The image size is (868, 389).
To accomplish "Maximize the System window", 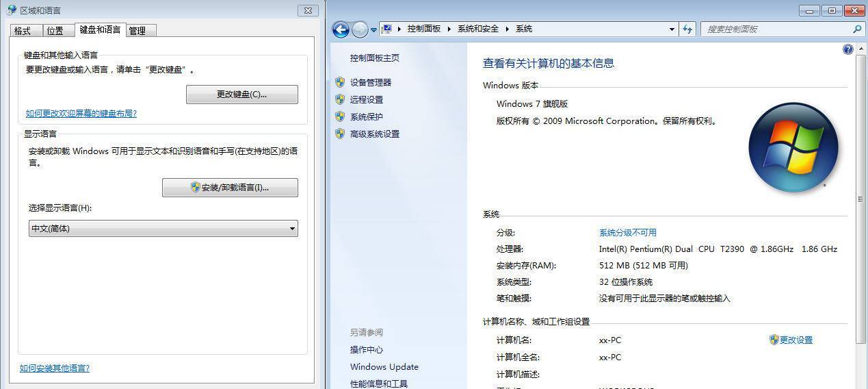I will [x=832, y=10].
